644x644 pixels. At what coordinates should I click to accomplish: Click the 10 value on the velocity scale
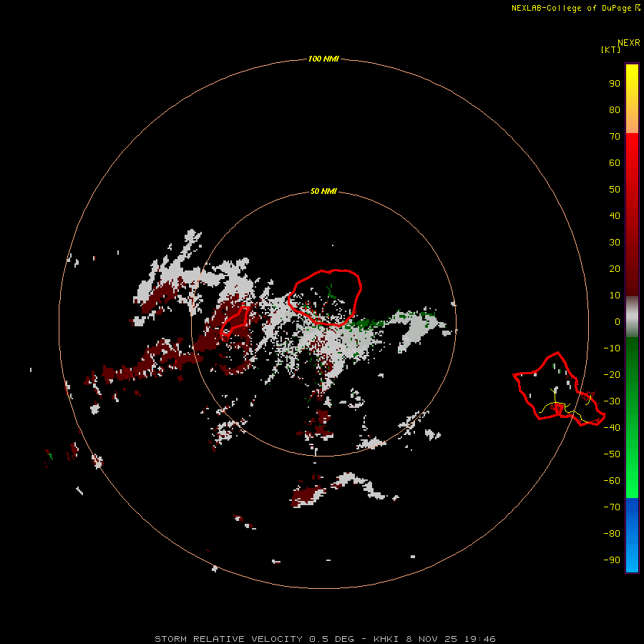pos(615,296)
